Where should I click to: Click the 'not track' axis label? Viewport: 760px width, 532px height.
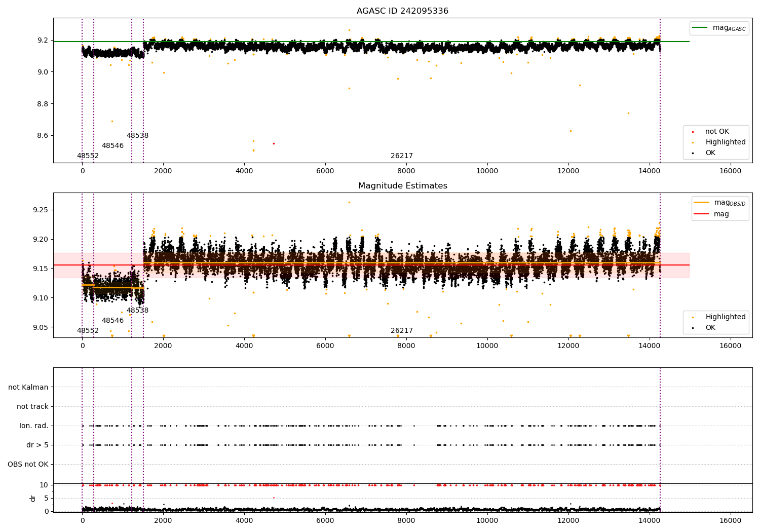click(32, 406)
